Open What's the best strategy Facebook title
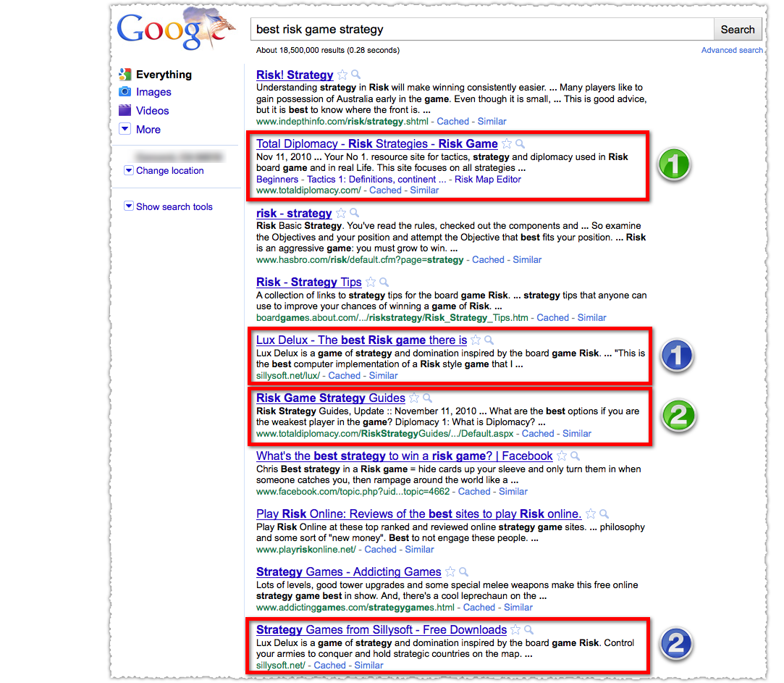The width and height of the screenshot is (784, 683). 405,456
